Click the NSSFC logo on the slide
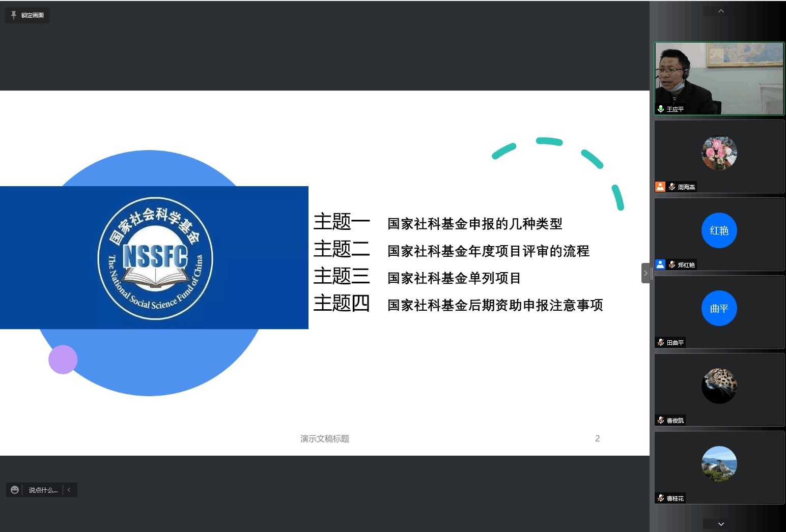Image resolution: width=786 pixels, height=532 pixels. click(x=155, y=258)
